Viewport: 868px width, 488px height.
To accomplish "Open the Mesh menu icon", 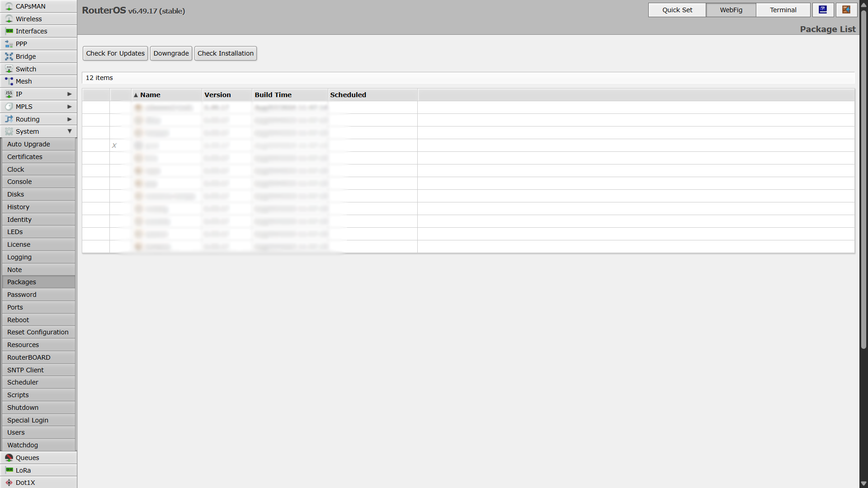I will [x=9, y=81].
